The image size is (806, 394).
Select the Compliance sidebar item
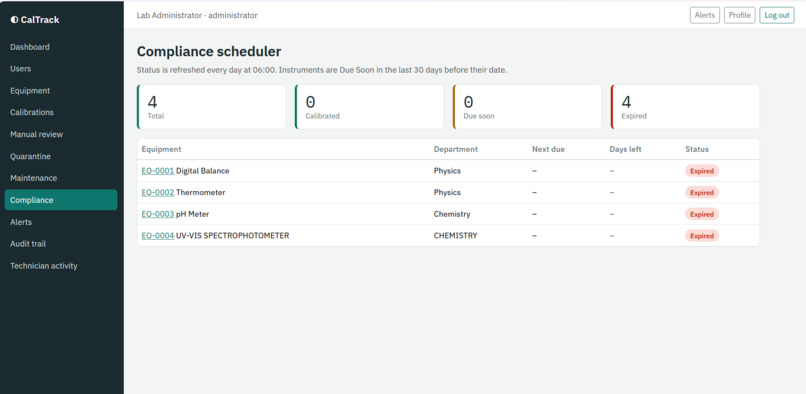(61, 200)
